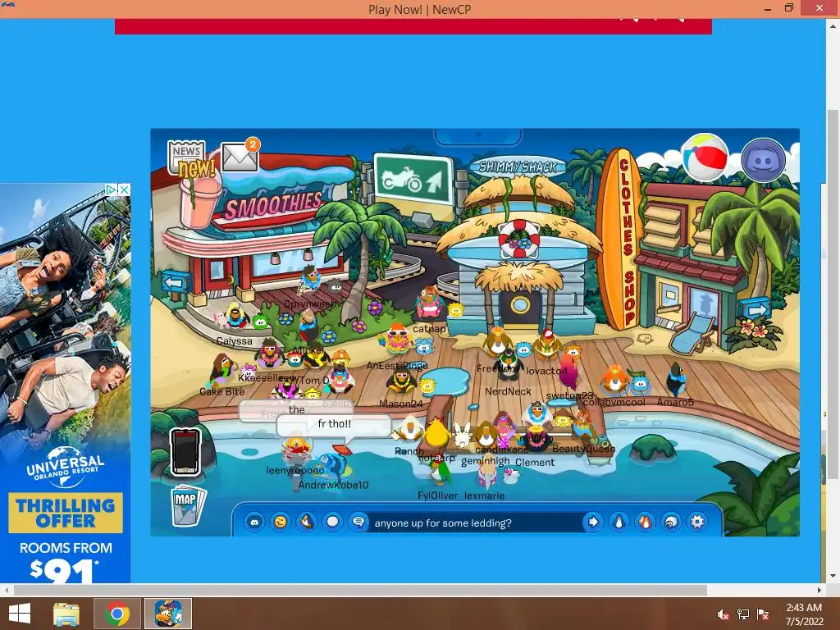Image resolution: width=840 pixels, height=630 pixels.
Task: Click penguin named FylOliver
Action: [x=440, y=472]
